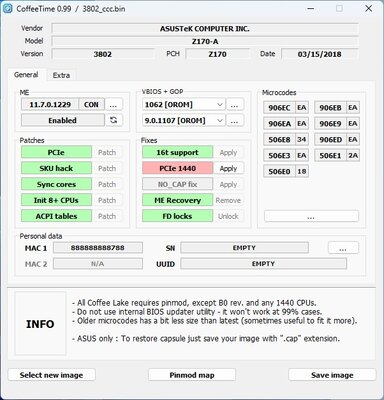Click the 16t support fix indicator
The height and width of the screenshot is (400, 384).
click(x=177, y=152)
